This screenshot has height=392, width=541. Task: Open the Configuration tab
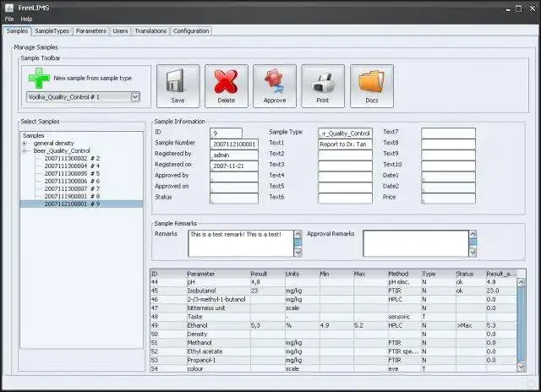[x=191, y=31]
